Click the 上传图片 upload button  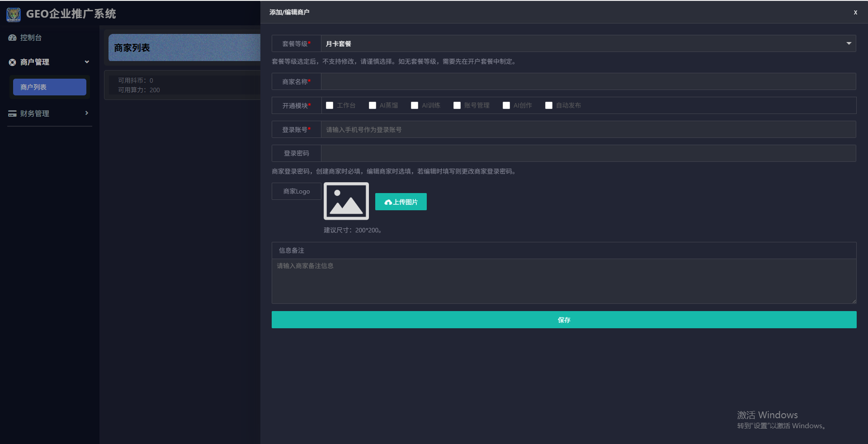click(401, 202)
